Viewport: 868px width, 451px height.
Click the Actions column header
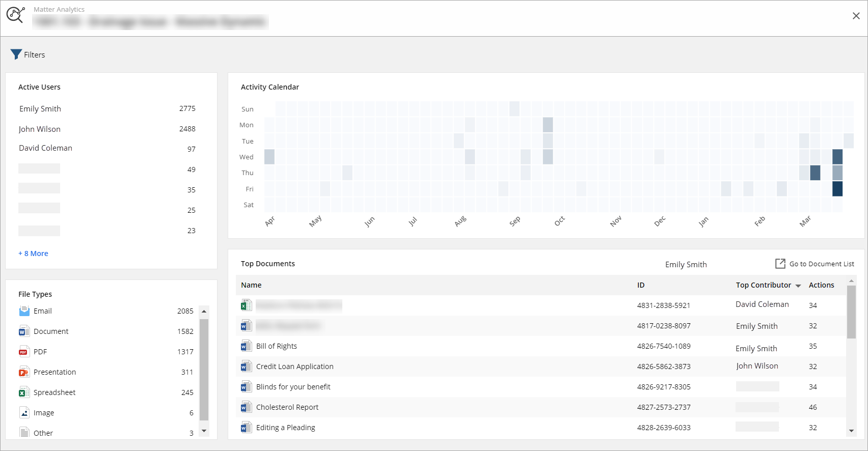(822, 285)
